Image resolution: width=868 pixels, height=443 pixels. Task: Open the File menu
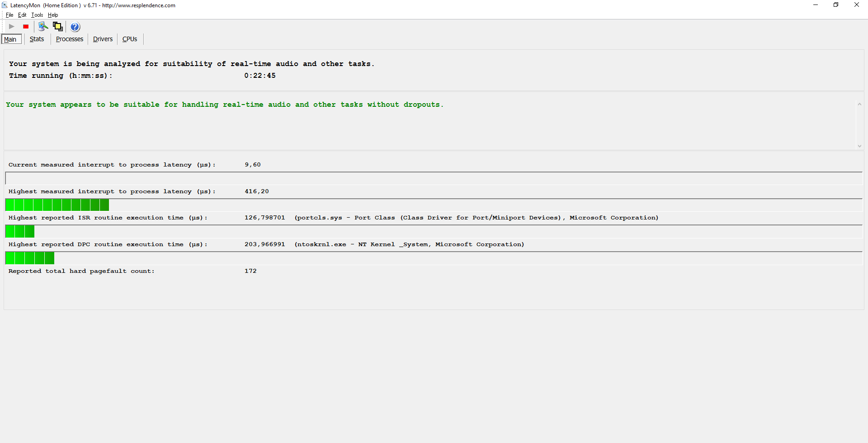click(9, 15)
